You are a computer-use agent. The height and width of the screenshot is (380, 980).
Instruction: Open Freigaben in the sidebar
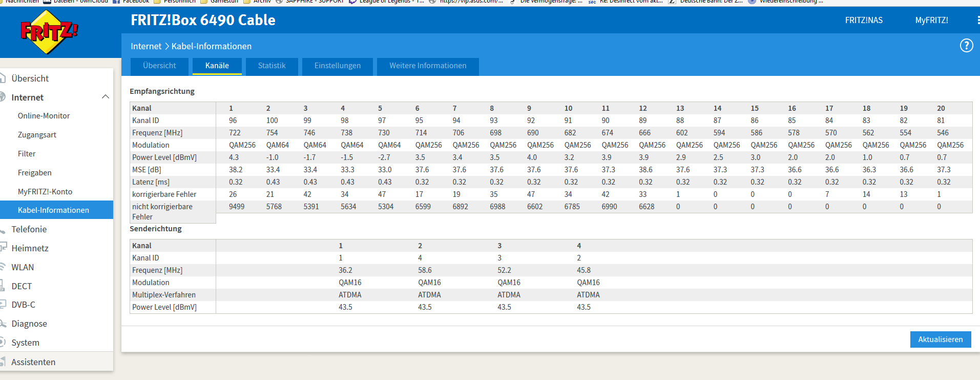click(x=34, y=173)
